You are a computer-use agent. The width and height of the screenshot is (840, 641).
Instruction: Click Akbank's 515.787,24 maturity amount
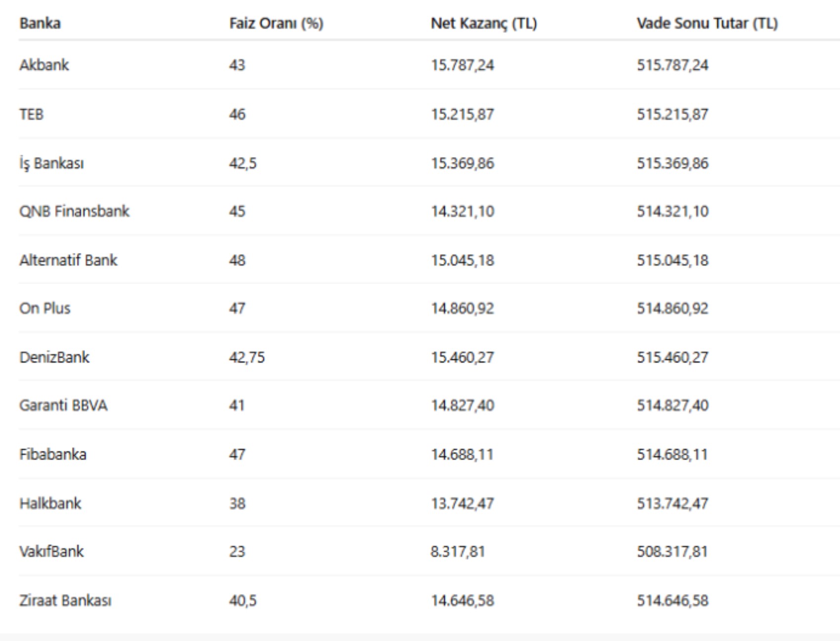pyautogui.click(x=672, y=65)
